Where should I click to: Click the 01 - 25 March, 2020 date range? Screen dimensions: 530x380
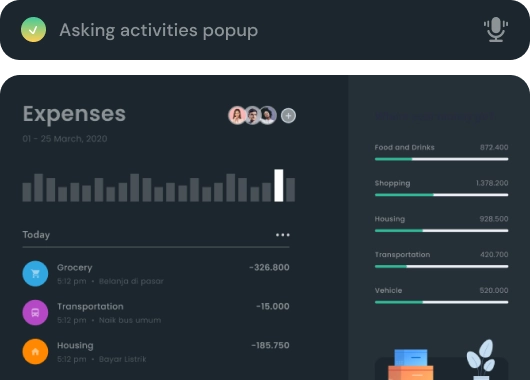coord(65,139)
